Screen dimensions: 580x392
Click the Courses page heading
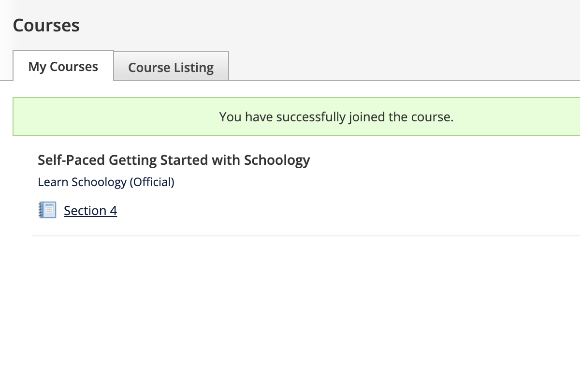(46, 26)
